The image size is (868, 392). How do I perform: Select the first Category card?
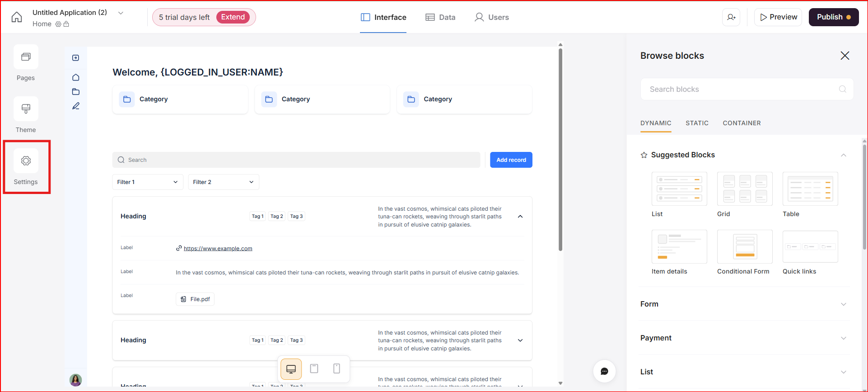click(180, 99)
